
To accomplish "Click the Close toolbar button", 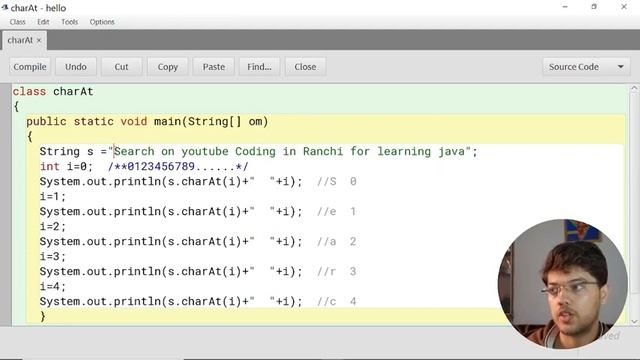I will 305,67.
